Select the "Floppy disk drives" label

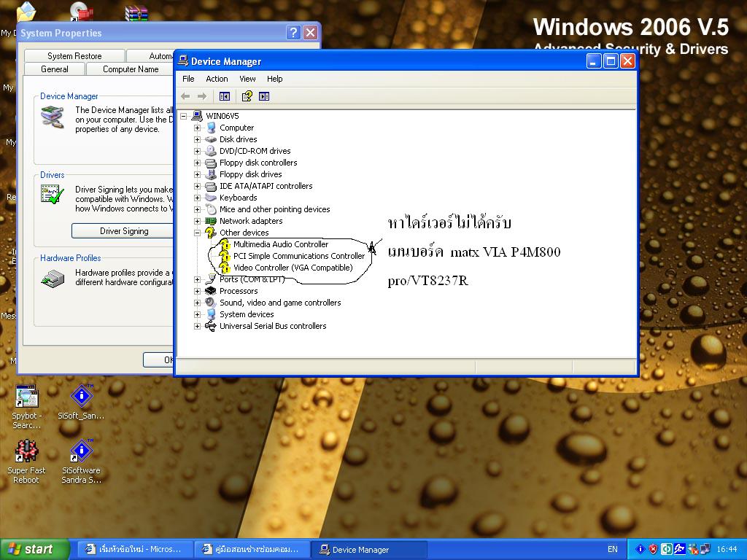(251, 174)
